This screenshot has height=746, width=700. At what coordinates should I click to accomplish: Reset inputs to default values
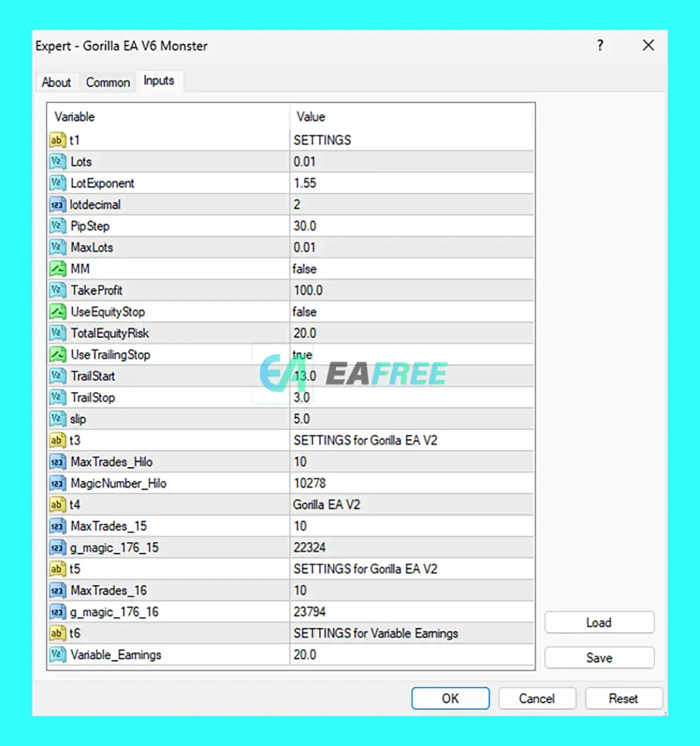(624, 698)
